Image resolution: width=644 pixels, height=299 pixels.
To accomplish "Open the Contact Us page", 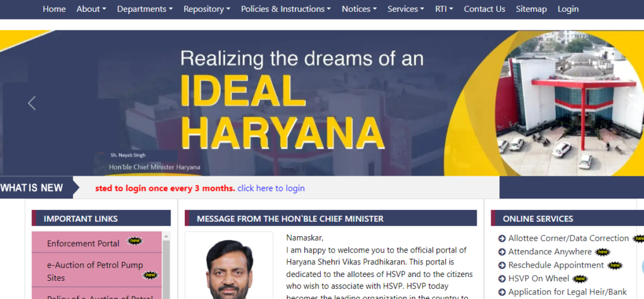I will [485, 9].
